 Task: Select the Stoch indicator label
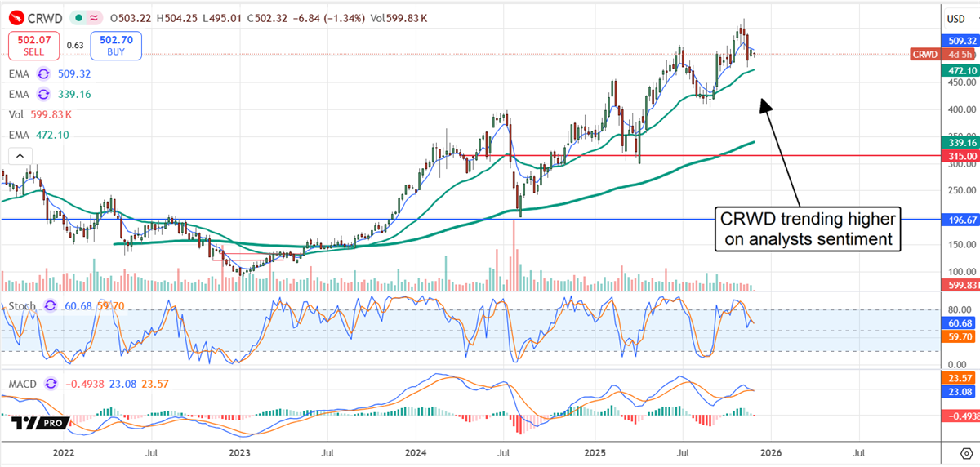click(22, 306)
